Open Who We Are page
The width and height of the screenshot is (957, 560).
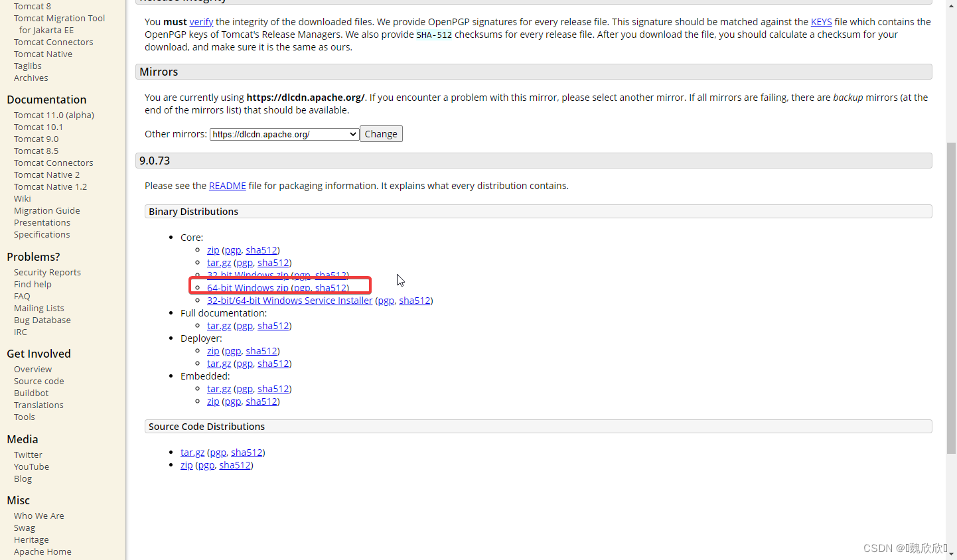click(x=39, y=516)
